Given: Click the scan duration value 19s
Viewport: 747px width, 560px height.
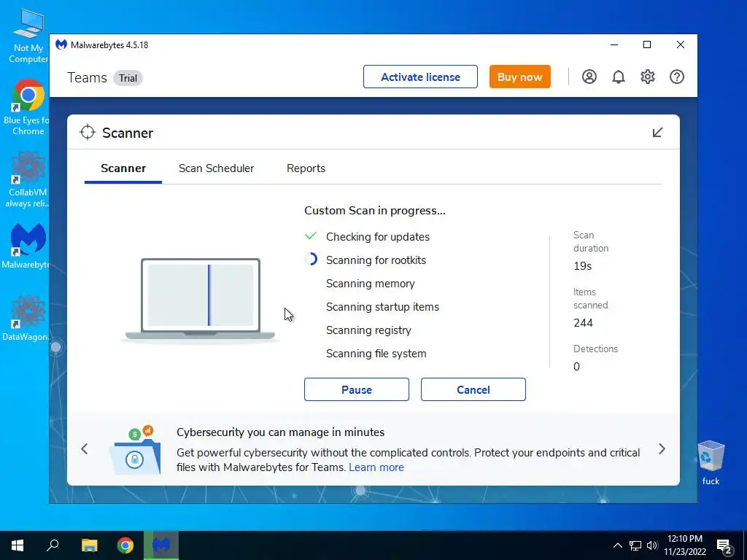Looking at the screenshot, I should click(582, 266).
